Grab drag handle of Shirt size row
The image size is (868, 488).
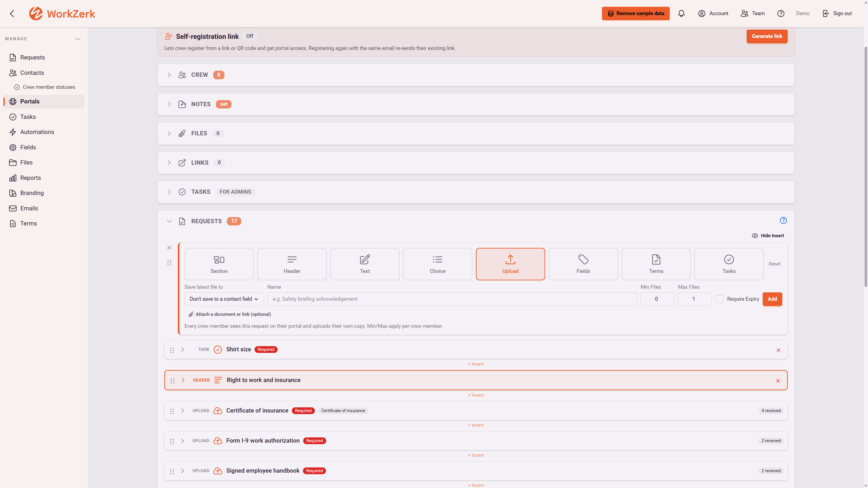tap(172, 350)
